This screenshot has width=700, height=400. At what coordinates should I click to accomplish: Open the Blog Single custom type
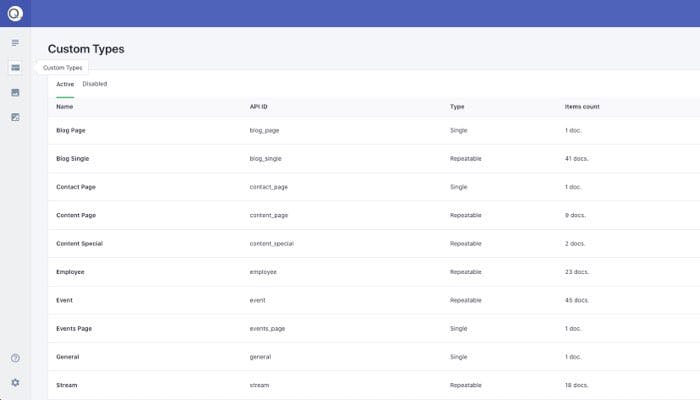(73, 158)
